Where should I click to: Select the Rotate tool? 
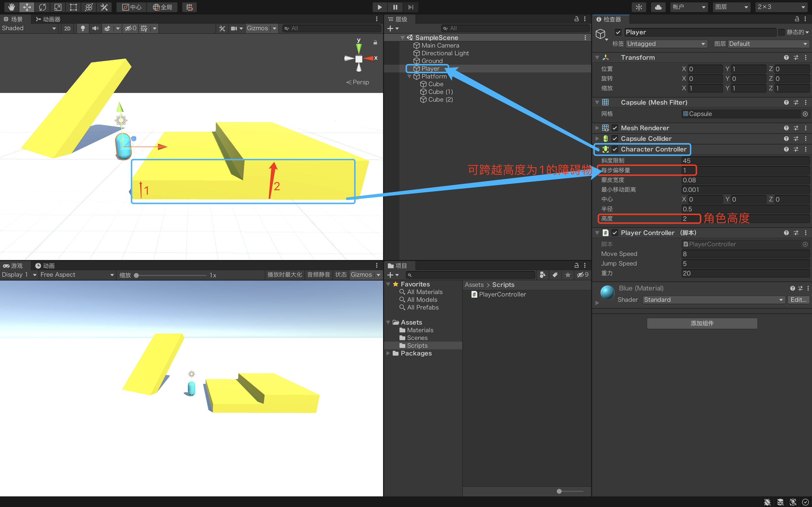pos(42,7)
